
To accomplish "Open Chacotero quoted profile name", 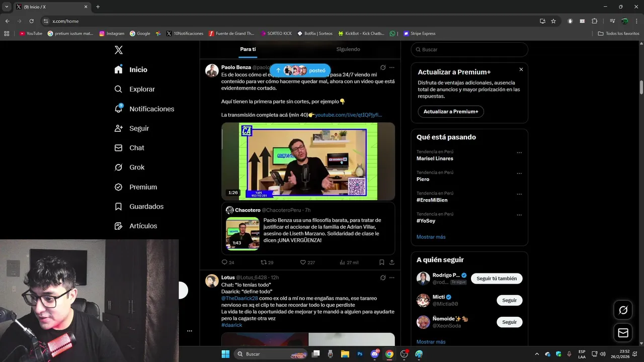I will (x=248, y=210).
